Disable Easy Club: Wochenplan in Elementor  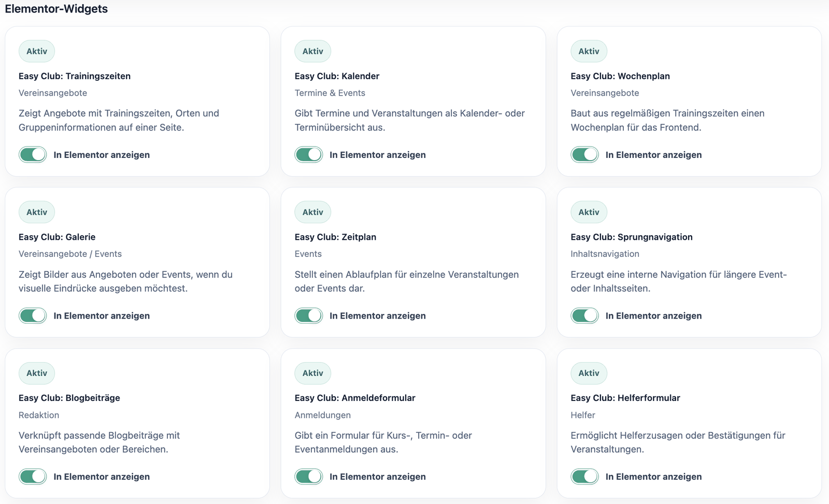(x=585, y=154)
